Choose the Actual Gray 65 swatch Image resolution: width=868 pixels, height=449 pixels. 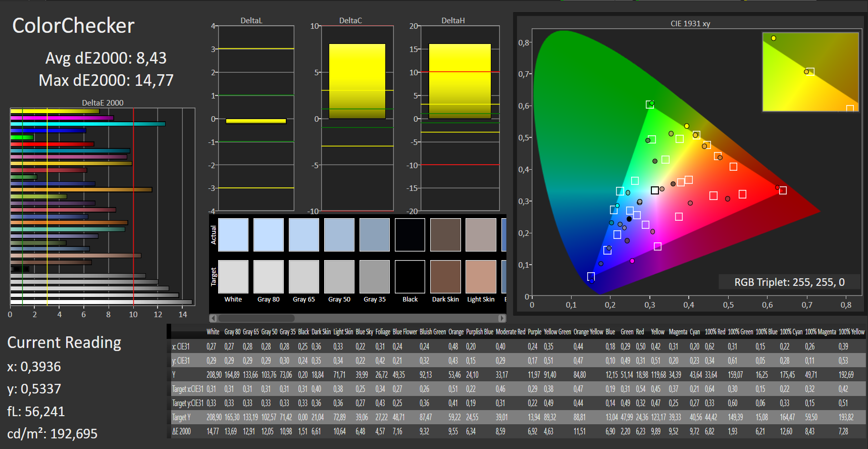304,235
